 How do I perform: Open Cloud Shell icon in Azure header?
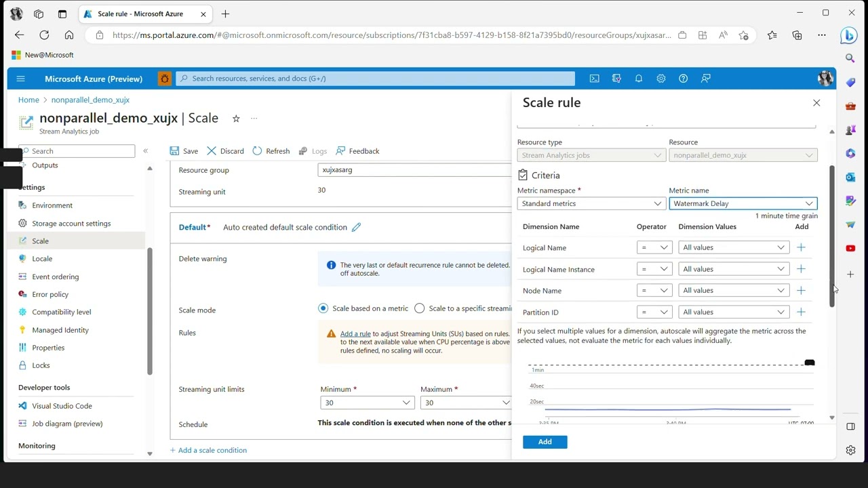594,79
